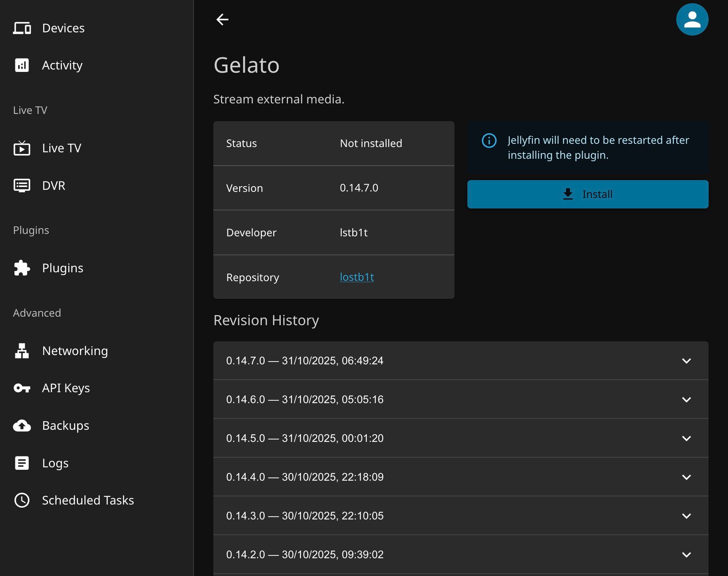Click the API Keys key icon

pos(22,388)
